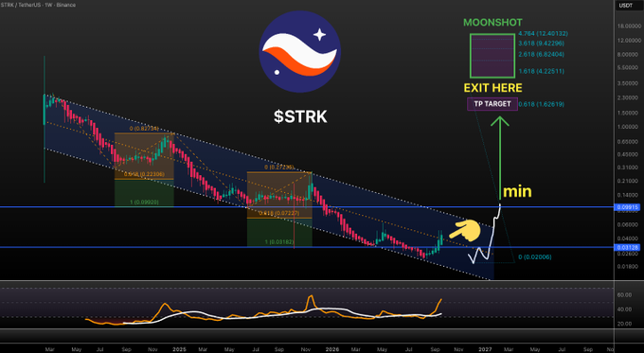644x353 pixels.
Task: Click the 2026 label on time axis
Action: (331, 349)
